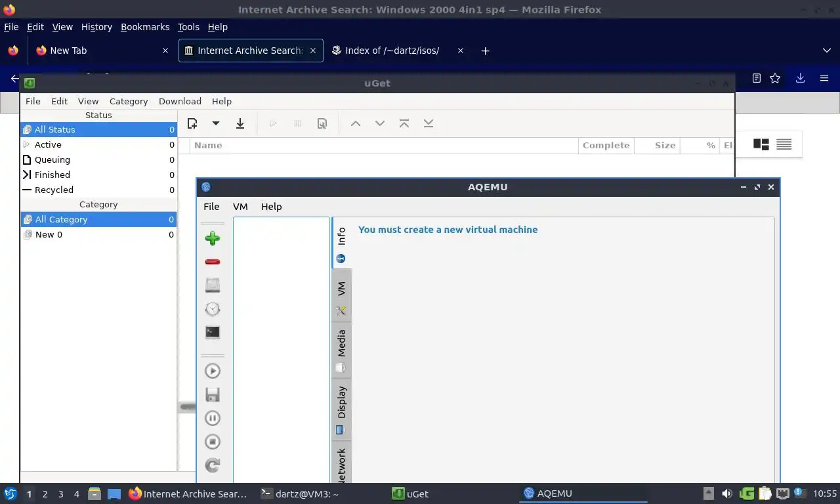Select All Status in uGet sidebar
The height and width of the screenshot is (504, 840).
(98, 130)
